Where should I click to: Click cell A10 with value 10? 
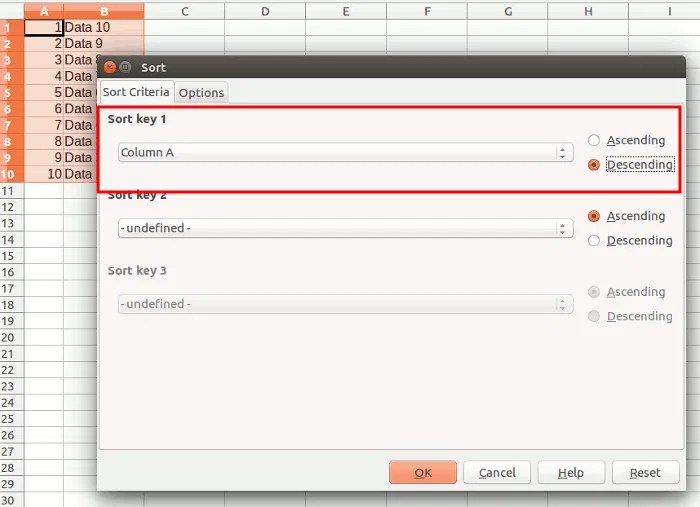click(x=44, y=174)
